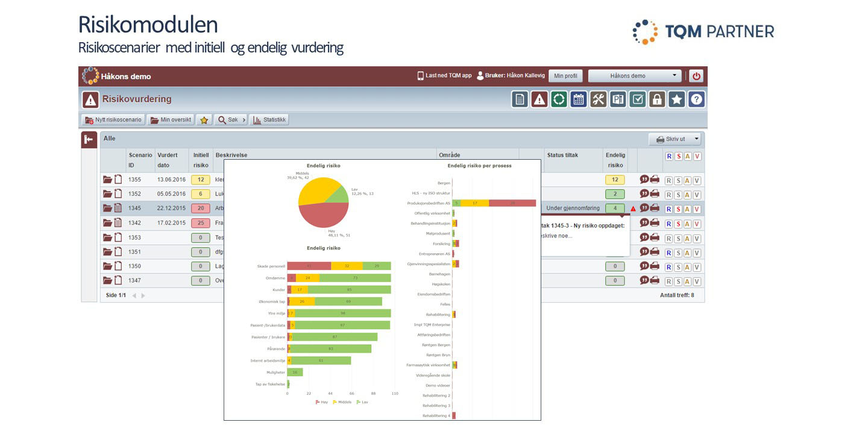The image size is (868, 434).
Task: Sort by Vurdert dato column header
Action: click(x=172, y=160)
